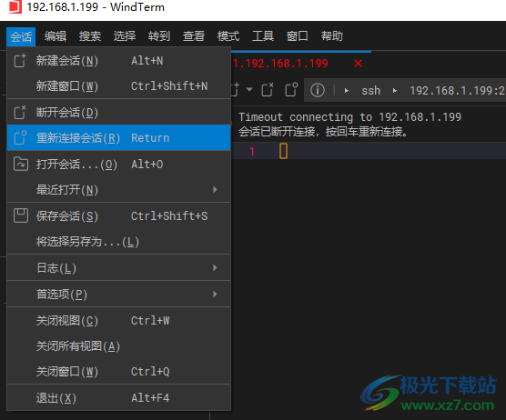The image size is (506, 420).
Task: Click the ssh breadcrumb item
Action: (x=370, y=91)
